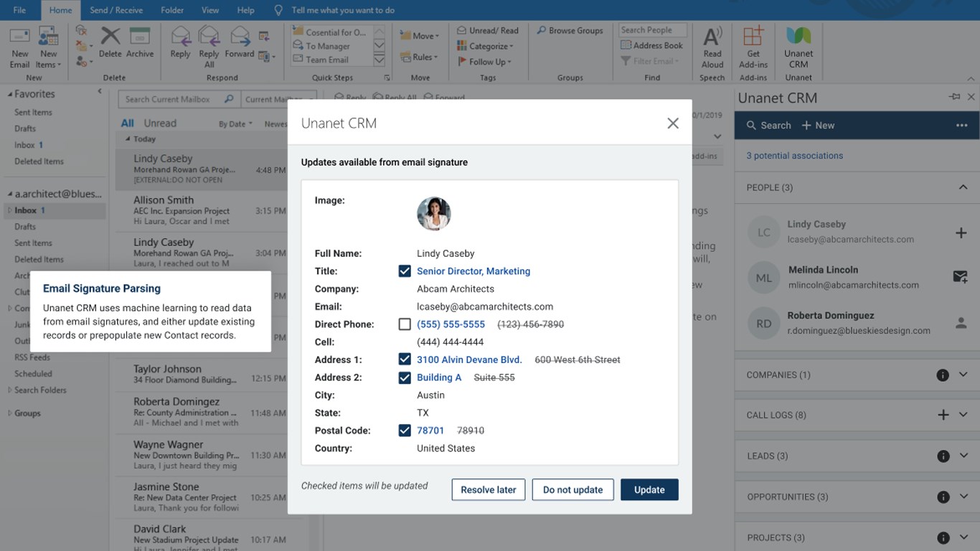
Task: Click Lindy Caseby's profile photo
Action: coord(434,214)
